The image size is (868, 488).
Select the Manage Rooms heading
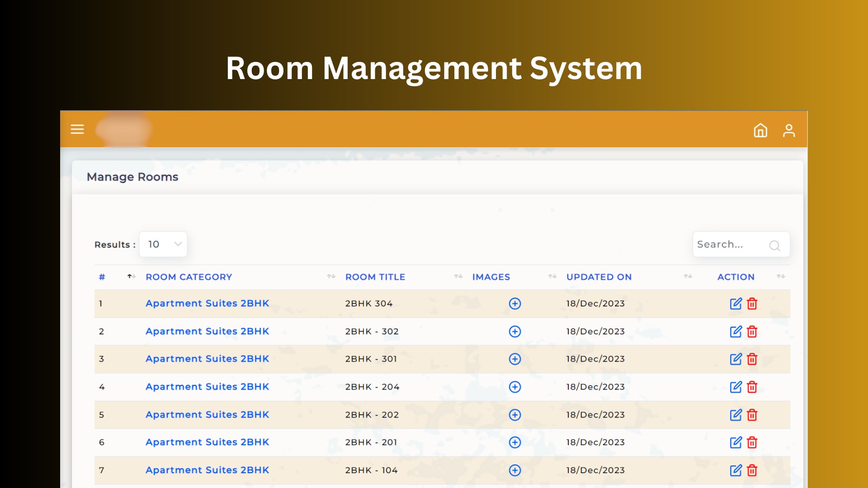132,177
